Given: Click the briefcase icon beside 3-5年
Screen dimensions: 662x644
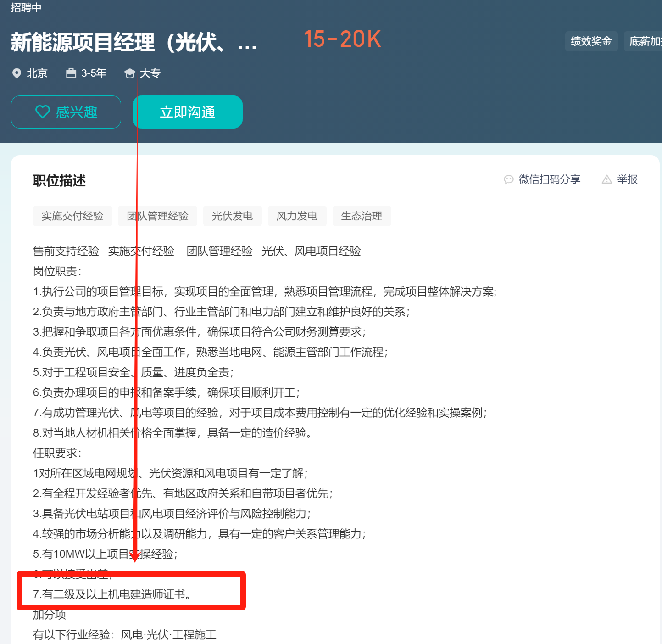Looking at the screenshot, I should 71,73.
